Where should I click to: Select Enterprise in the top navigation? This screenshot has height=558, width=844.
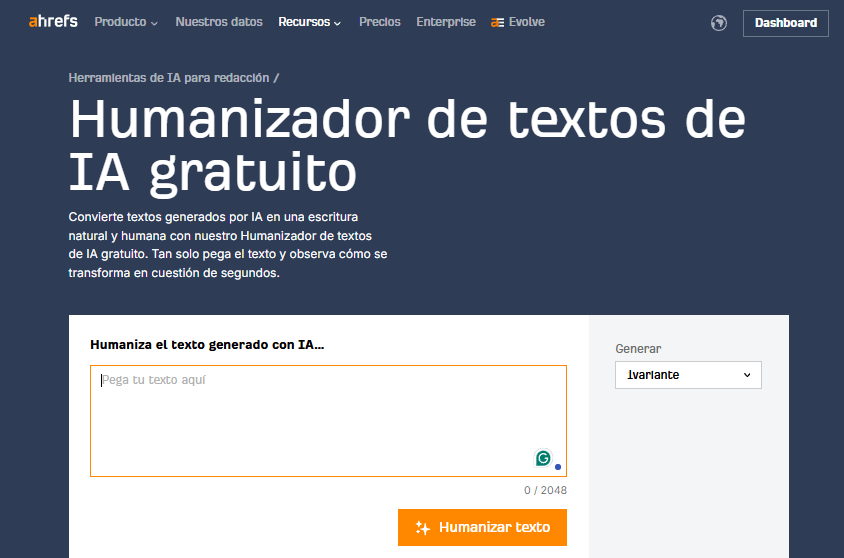tap(446, 22)
